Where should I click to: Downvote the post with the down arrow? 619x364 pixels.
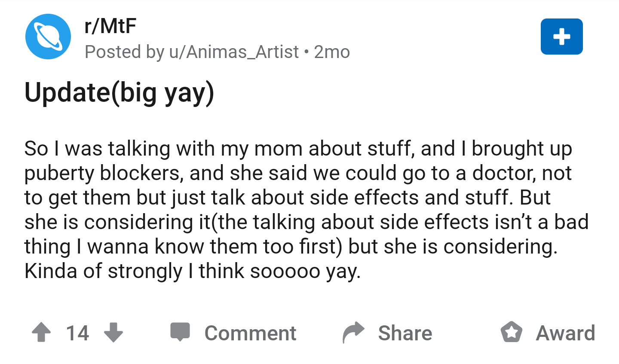pos(113,332)
